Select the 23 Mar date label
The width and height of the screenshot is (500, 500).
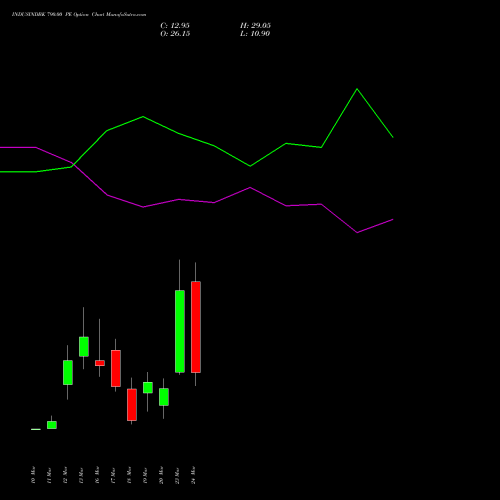(177, 475)
